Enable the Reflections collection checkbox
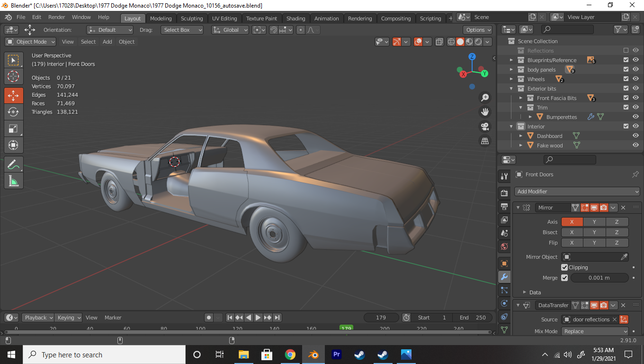Image resolution: width=644 pixels, height=364 pixels. 626,50
